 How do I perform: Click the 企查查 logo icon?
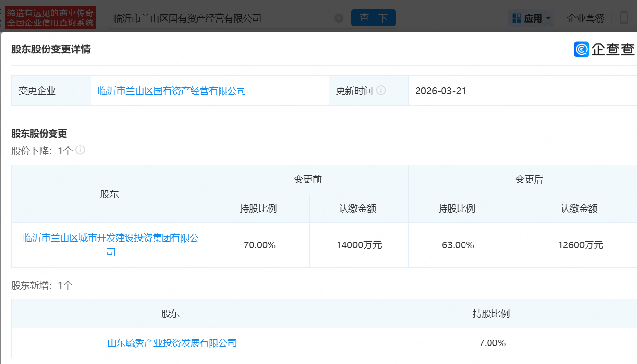pyautogui.click(x=582, y=49)
